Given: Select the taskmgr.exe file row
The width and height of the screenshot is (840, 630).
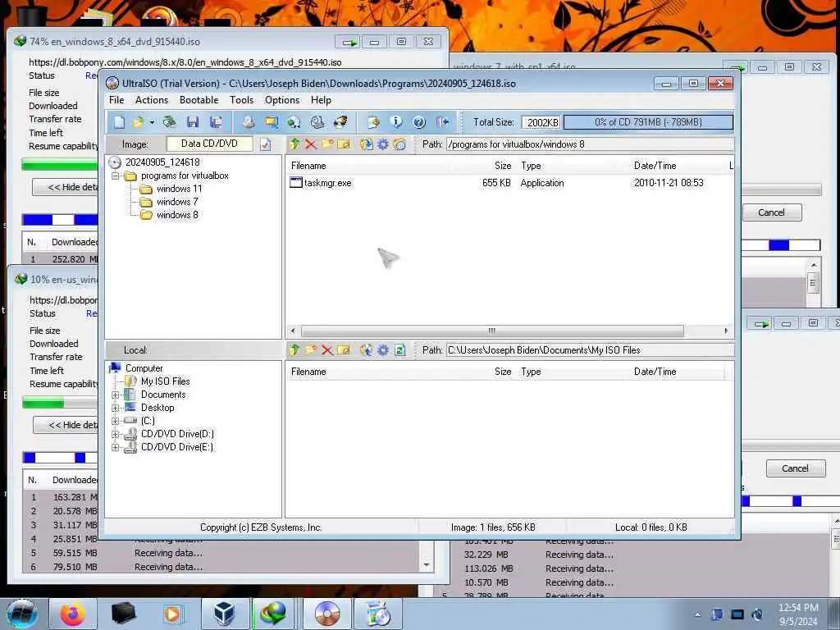Looking at the screenshot, I should (x=509, y=183).
